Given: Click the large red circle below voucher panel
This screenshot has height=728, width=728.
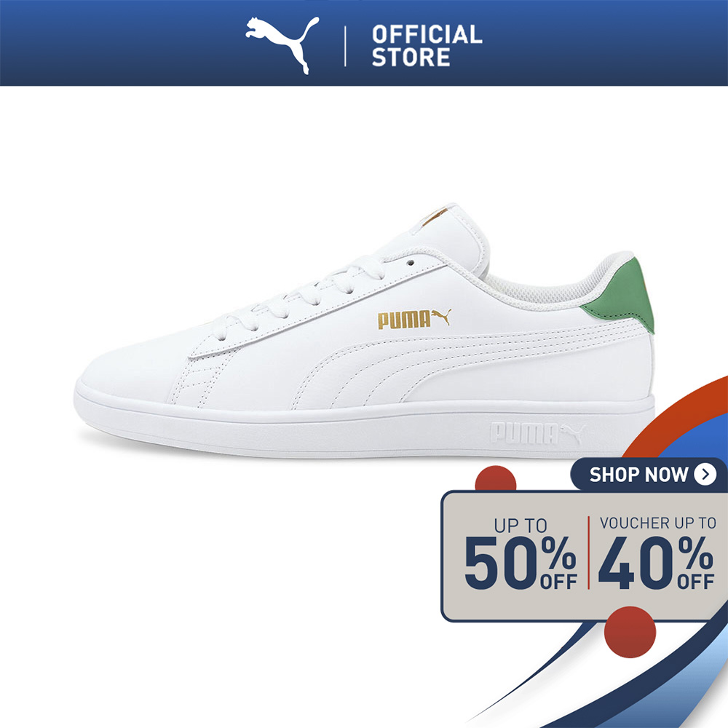Looking at the screenshot, I should click(x=630, y=632).
